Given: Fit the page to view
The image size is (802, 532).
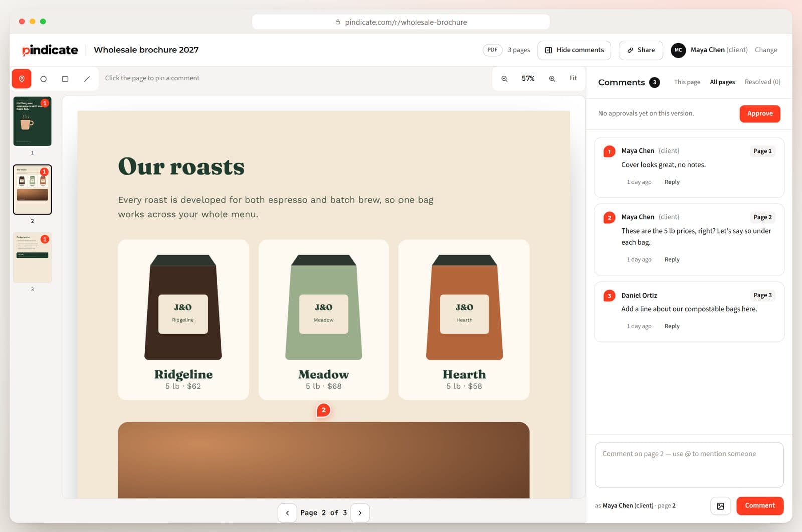Looking at the screenshot, I should click(x=573, y=78).
